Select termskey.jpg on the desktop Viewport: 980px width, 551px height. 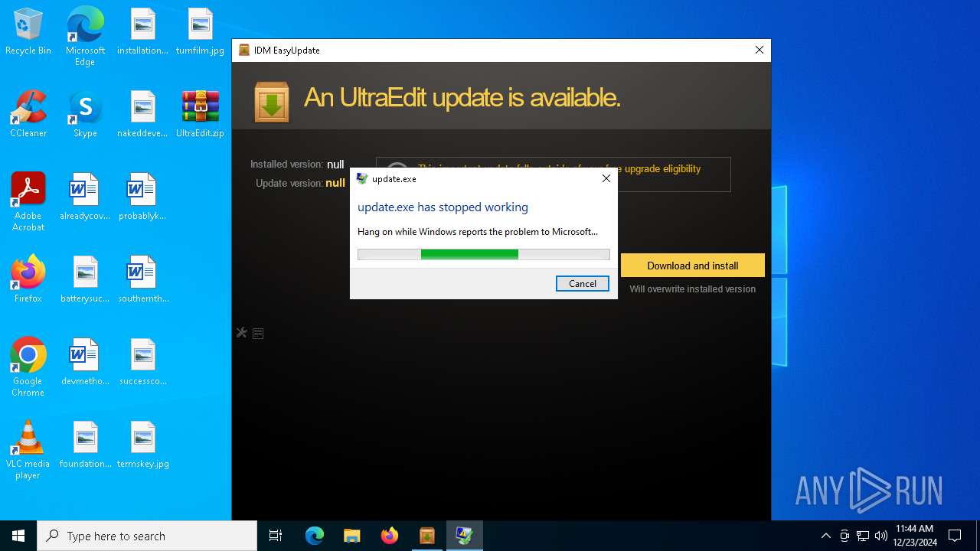click(x=142, y=445)
